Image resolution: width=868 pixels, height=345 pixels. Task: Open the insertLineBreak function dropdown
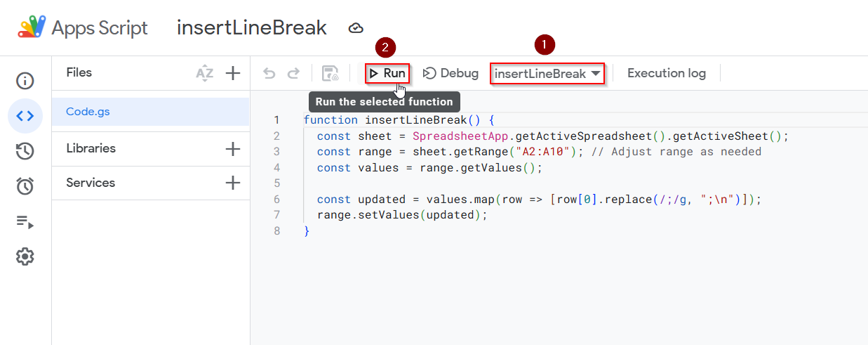click(547, 73)
